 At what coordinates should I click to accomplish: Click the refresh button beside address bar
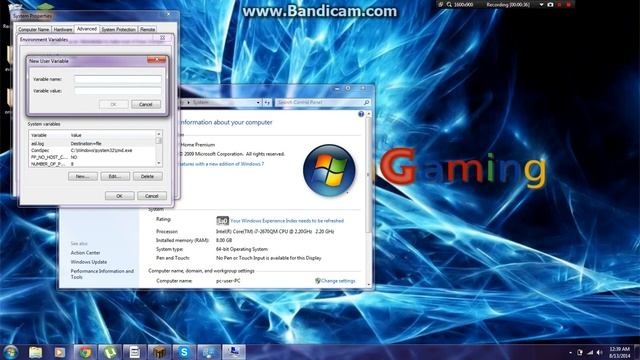tap(267, 102)
